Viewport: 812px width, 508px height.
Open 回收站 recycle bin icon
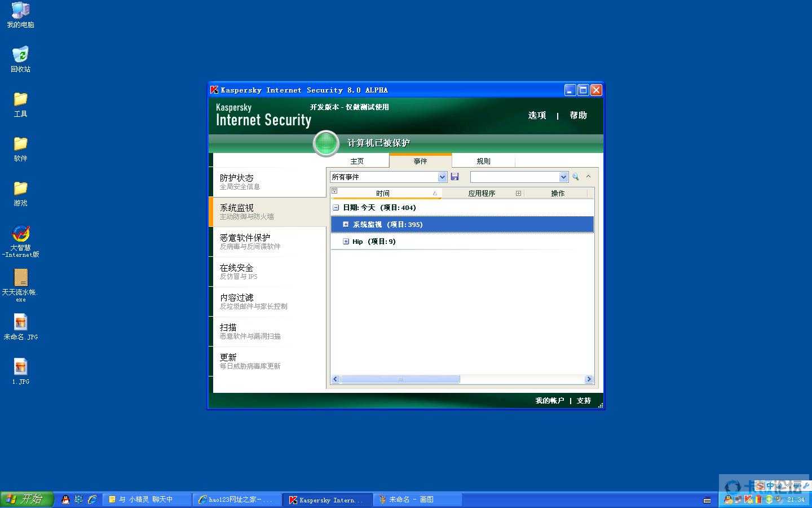[20, 60]
